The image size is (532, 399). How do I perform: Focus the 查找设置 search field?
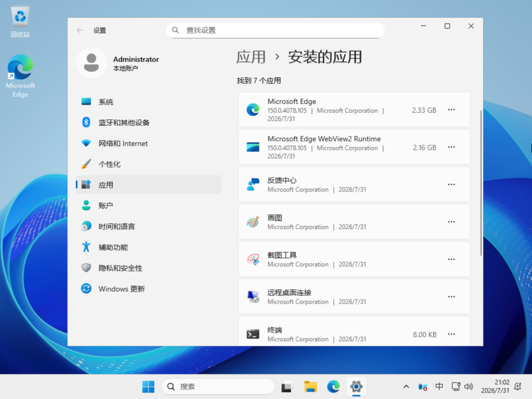coord(275,30)
